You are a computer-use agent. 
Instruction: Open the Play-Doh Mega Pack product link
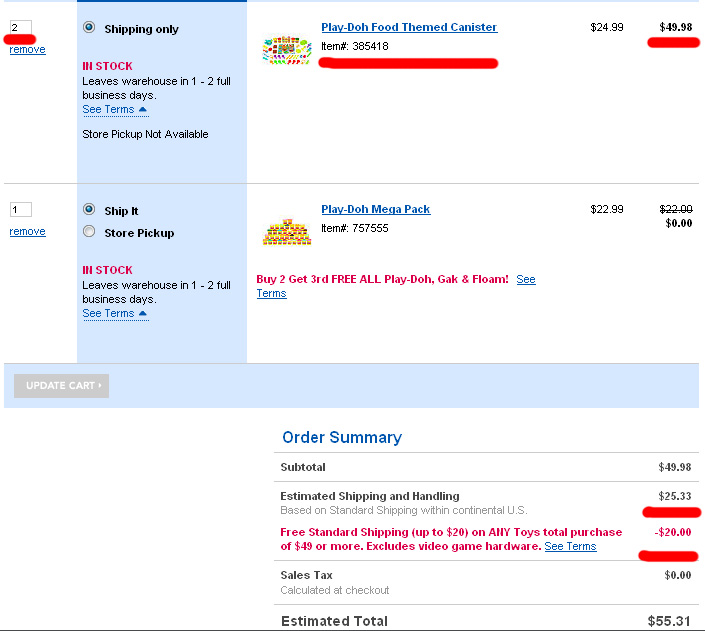click(x=376, y=210)
